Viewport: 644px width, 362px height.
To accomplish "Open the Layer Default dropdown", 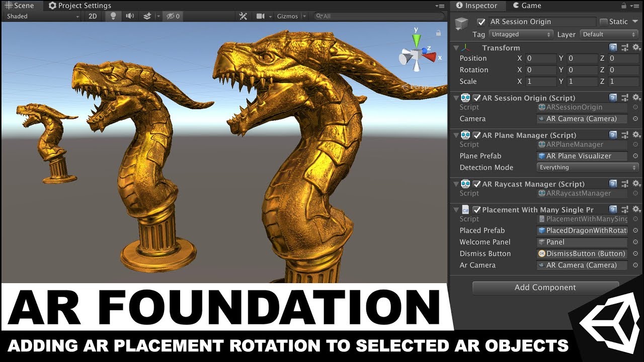I will point(609,34).
